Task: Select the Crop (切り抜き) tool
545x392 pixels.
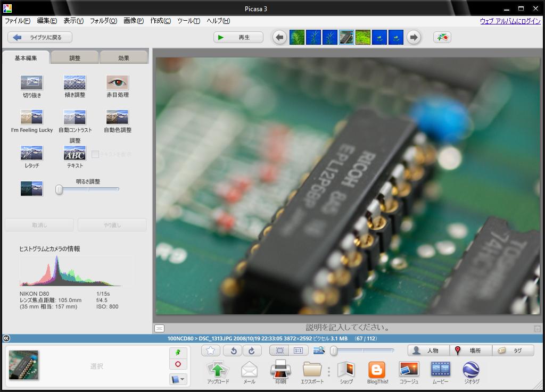Action: 31,82
